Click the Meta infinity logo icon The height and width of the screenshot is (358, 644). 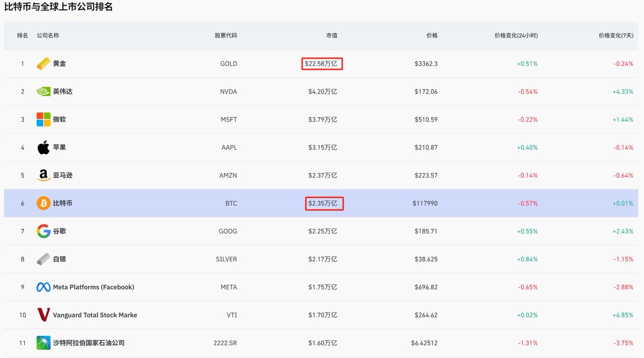point(43,287)
